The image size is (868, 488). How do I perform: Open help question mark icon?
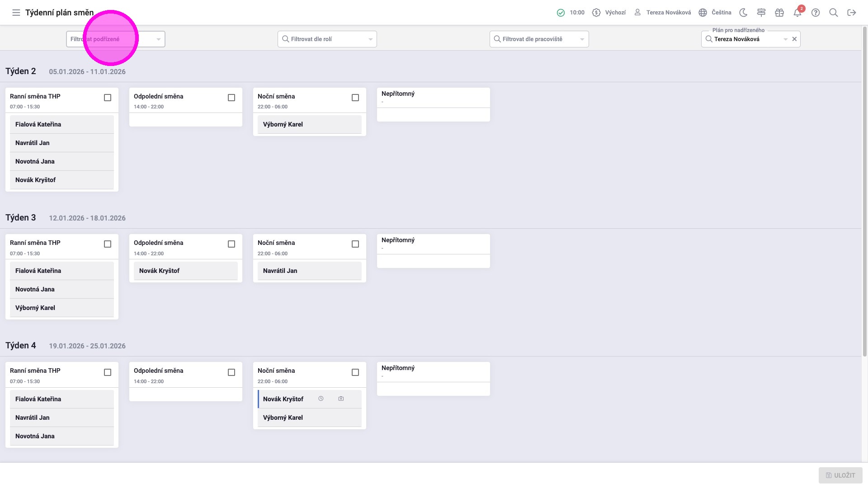[x=816, y=13]
